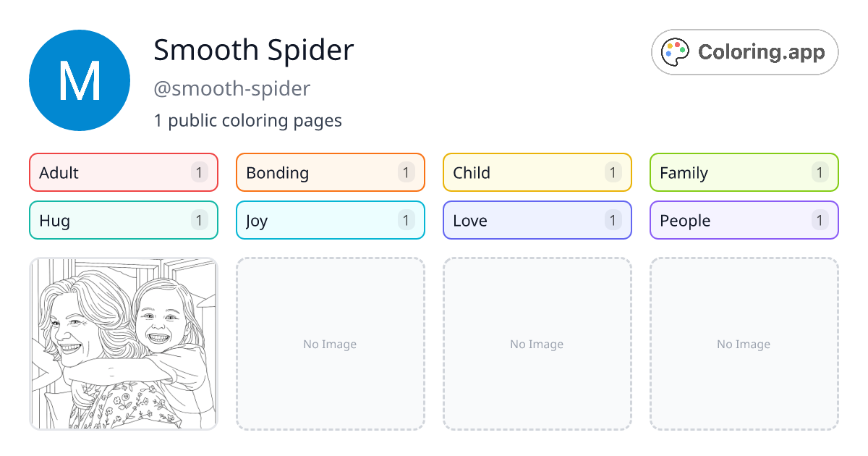
Task: Open the mother and child coloring page thumbnail
Action: point(123,344)
